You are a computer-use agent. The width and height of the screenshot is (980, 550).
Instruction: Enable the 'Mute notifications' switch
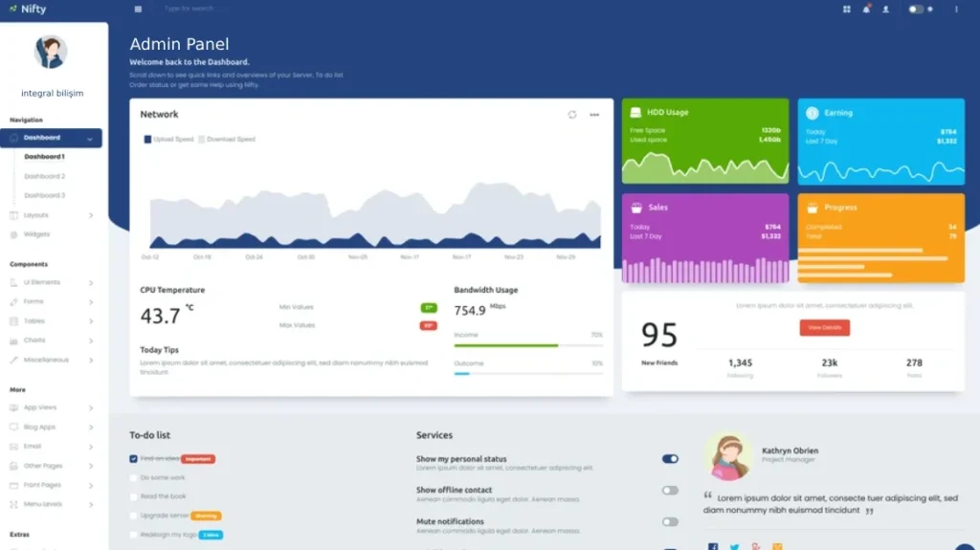point(670,521)
